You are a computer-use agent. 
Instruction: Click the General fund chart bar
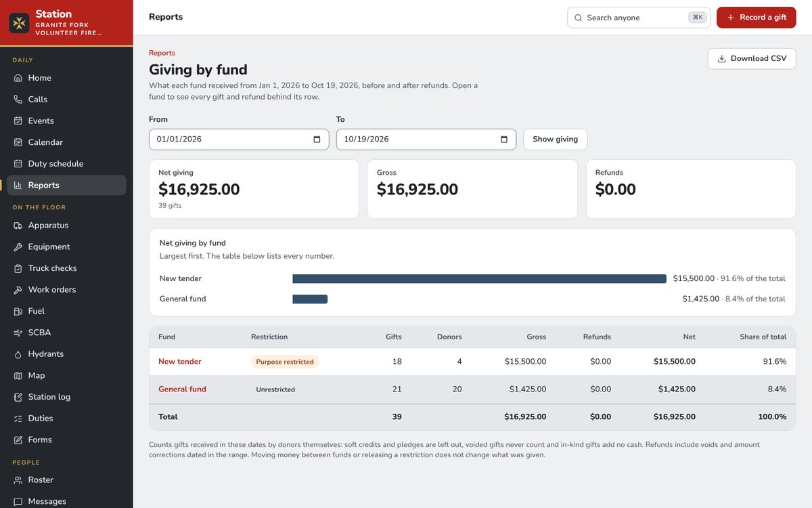tap(310, 299)
